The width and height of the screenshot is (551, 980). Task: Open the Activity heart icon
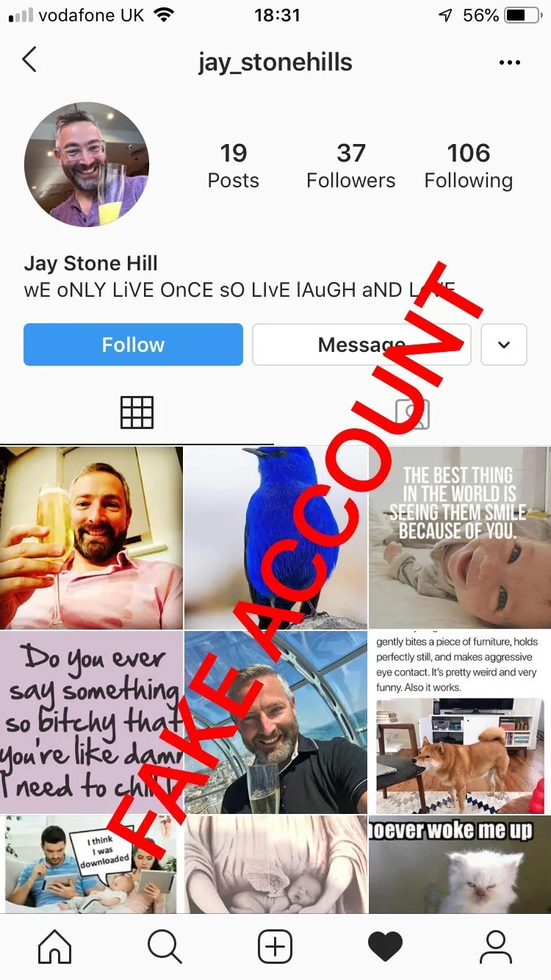[x=386, y=947]
